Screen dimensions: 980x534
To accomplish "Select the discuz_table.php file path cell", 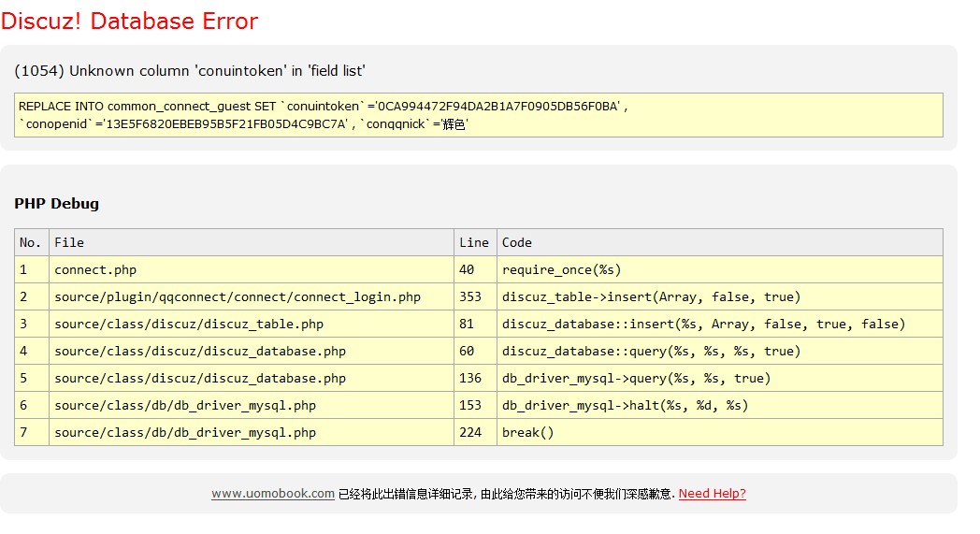I will click(189, 324).
